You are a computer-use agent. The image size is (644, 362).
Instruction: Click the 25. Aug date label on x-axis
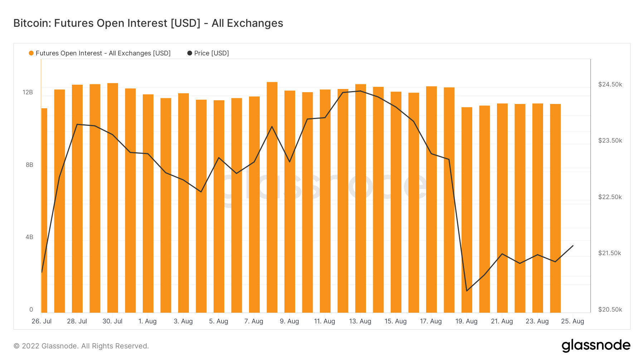(572, 321)
